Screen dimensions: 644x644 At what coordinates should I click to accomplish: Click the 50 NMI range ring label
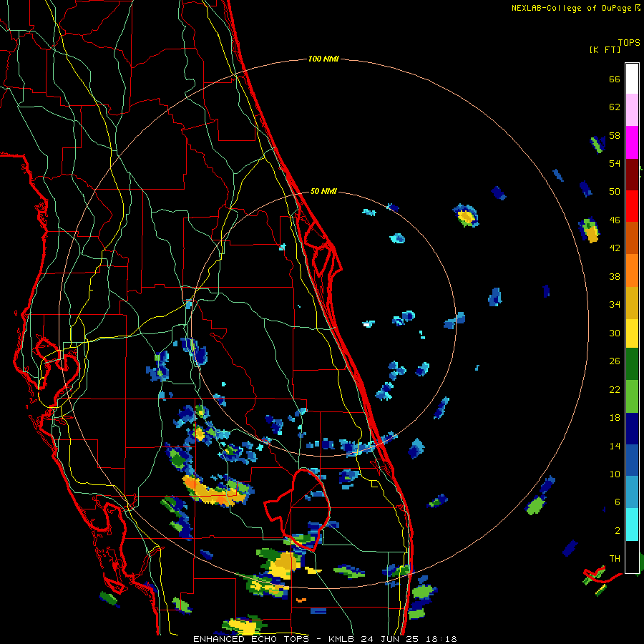(323, 191)
